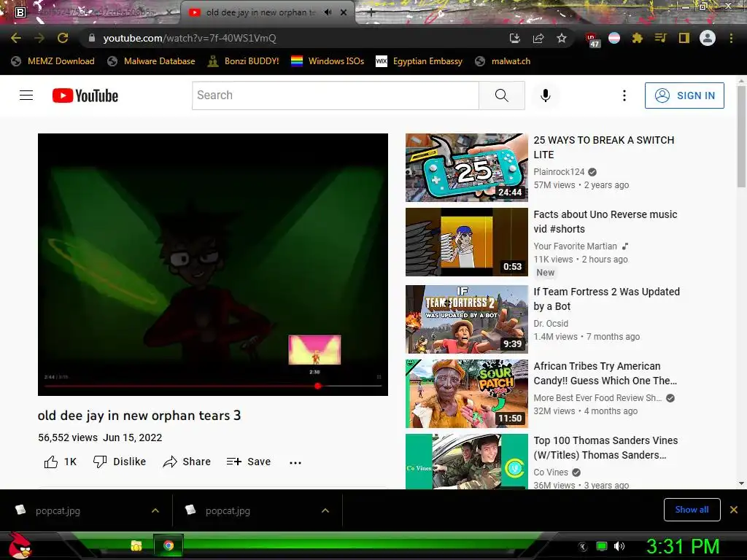
Task: Click the YouTube search input field
Action: click(x=336, y=96)
